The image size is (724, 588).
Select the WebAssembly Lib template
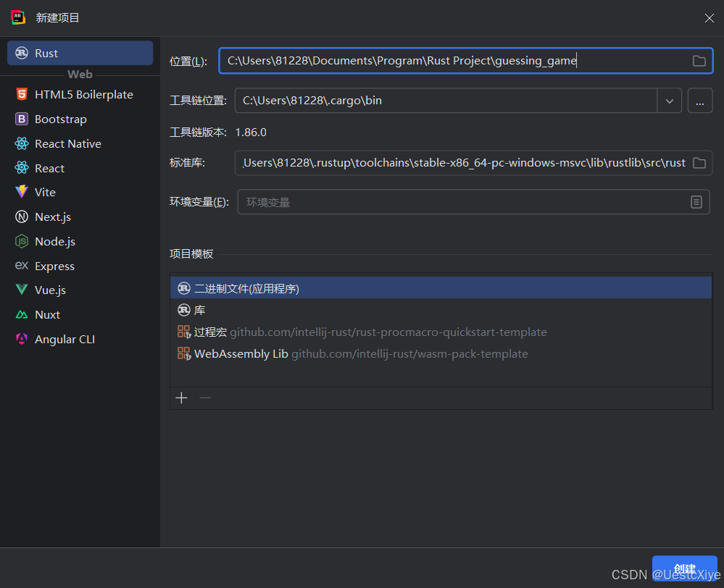click(x=441, y=353)
